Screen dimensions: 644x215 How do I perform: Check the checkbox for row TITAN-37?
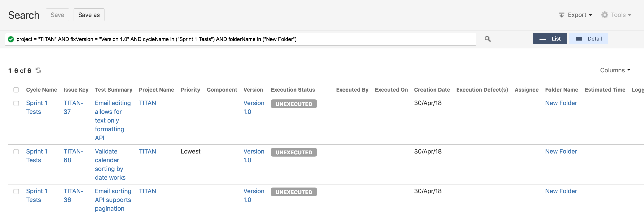[x=16, y=103]
